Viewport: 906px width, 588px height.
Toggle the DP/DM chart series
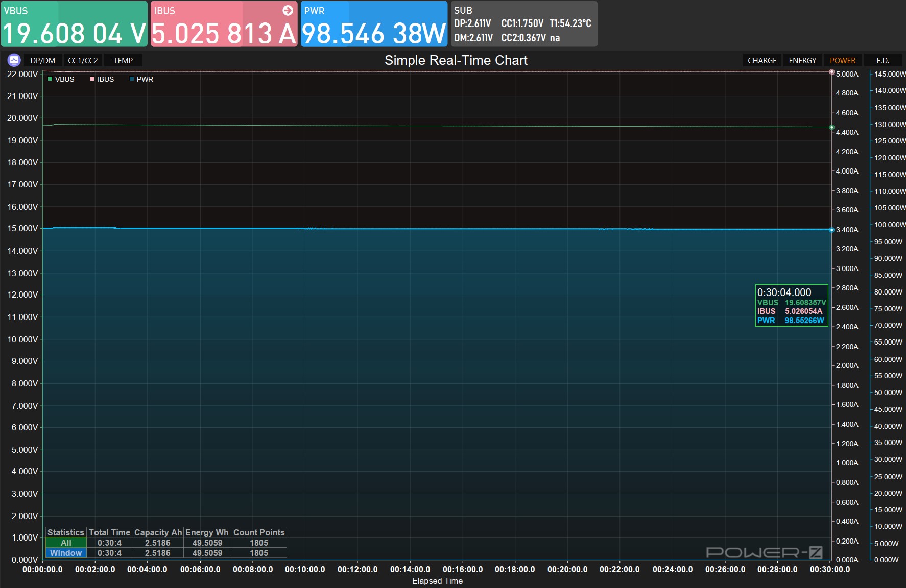[x=43, y=60]
